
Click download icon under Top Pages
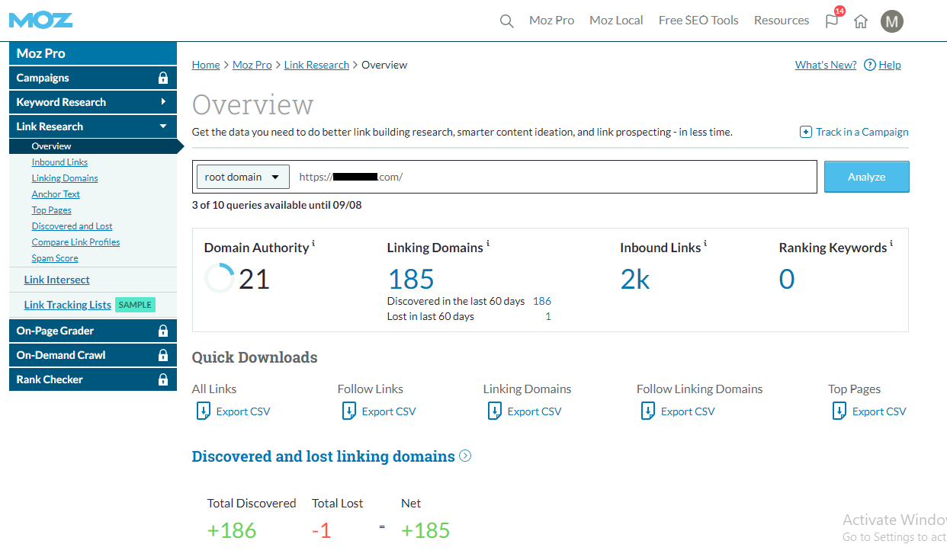[x=839, y=411]
